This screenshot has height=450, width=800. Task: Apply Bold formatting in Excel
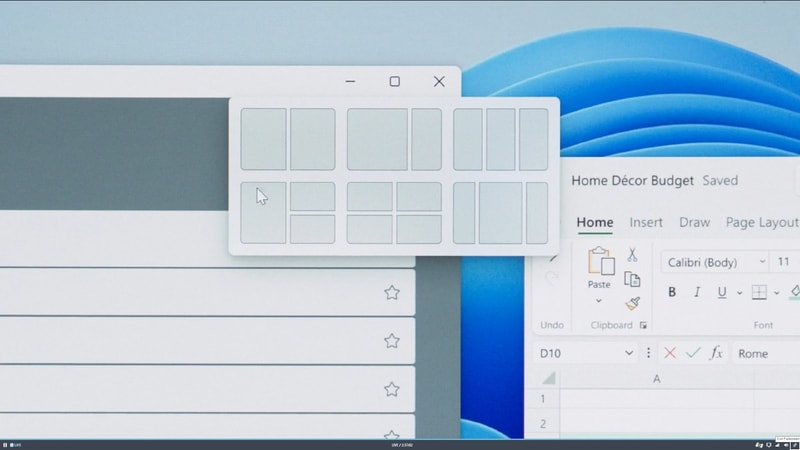[672, 292]
